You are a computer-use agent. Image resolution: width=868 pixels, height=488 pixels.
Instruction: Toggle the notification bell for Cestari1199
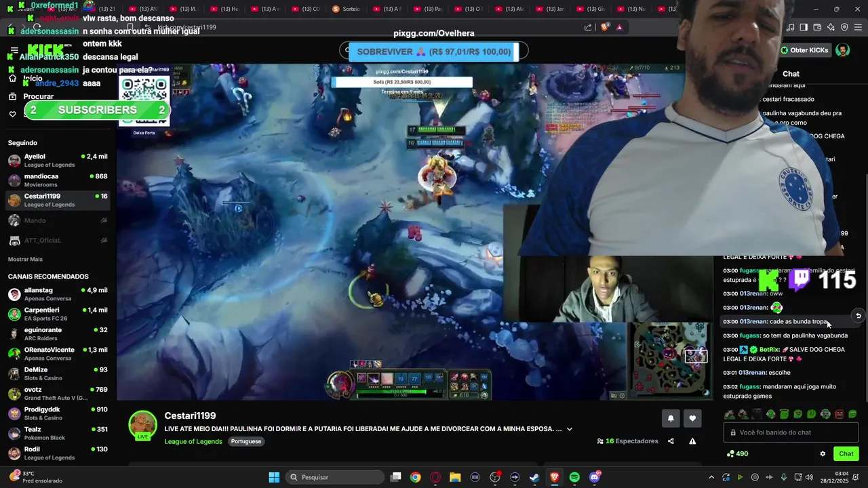(x=671, y=418)
